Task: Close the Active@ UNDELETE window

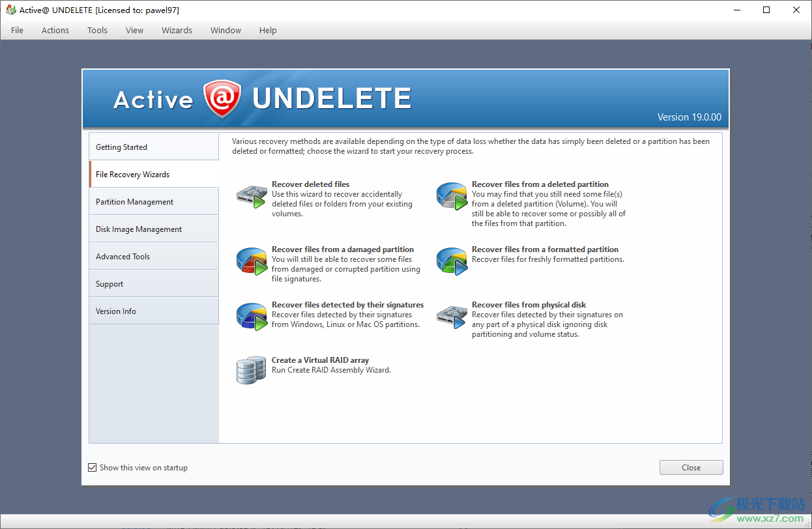Action: (x=796, y=10)
